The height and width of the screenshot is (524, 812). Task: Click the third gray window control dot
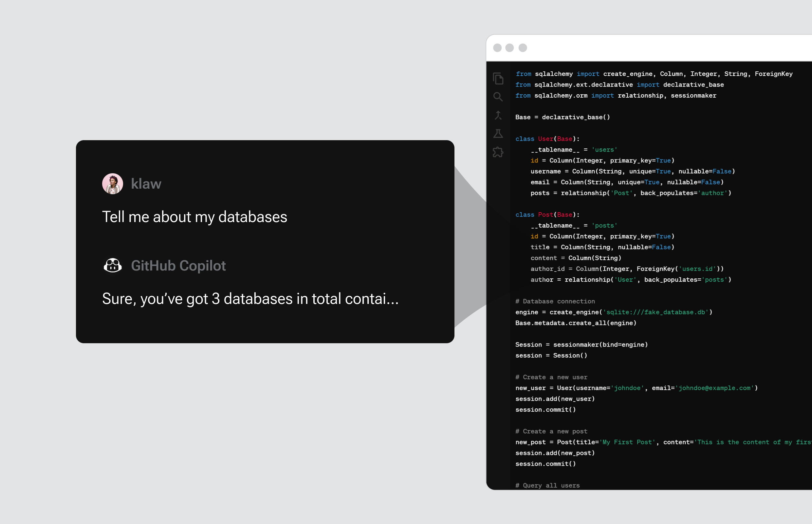[x=523, y=48]
